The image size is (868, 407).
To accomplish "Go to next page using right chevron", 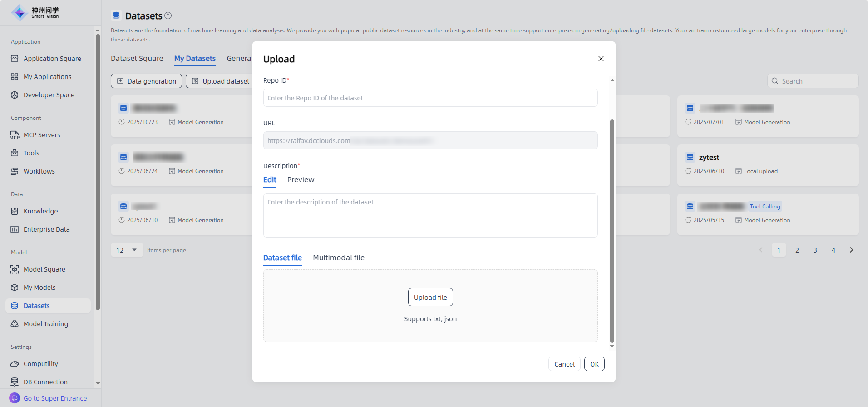I will tap(851, 250).
